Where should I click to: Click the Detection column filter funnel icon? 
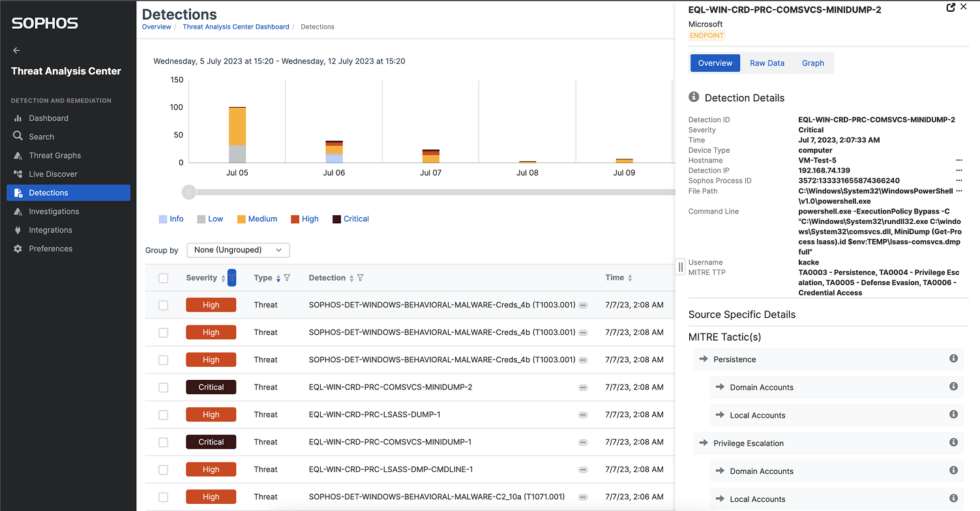(x=361, y=278)
